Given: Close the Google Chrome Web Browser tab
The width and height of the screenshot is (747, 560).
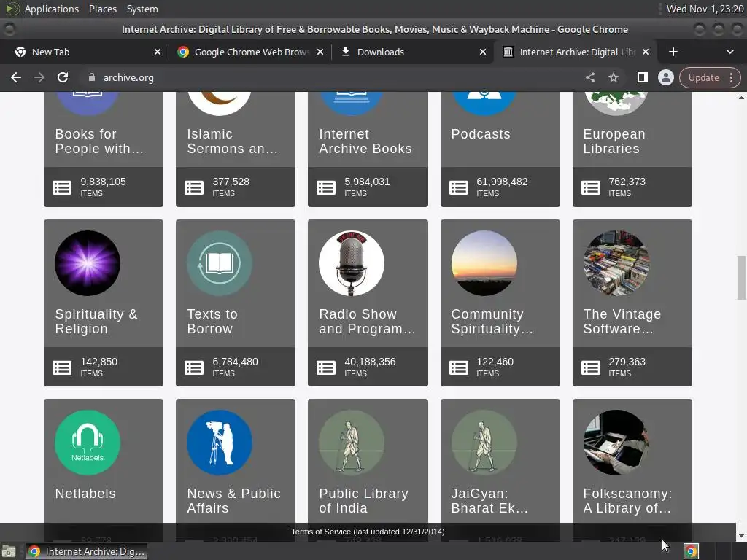Looking at the screenshot, I should point(320,52).
